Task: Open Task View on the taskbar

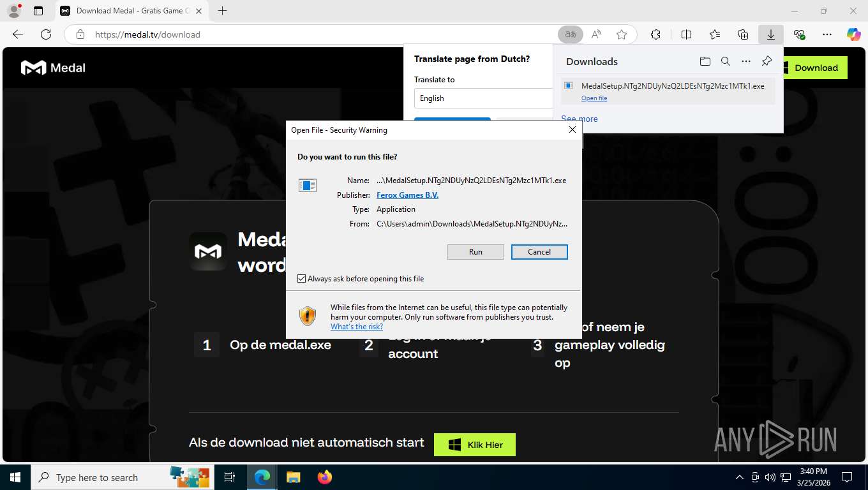Action: (230, 477)
